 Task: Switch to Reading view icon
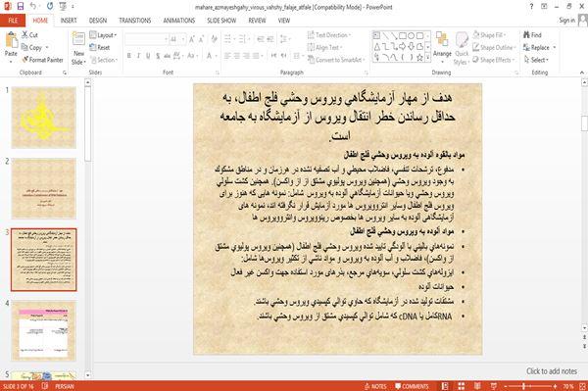477,386
